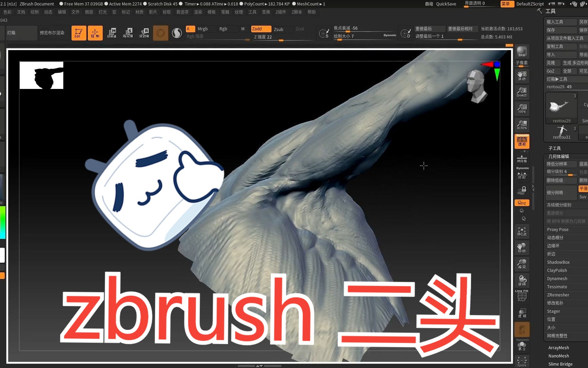Click the Actual Size 100% icon

(522, 108)
